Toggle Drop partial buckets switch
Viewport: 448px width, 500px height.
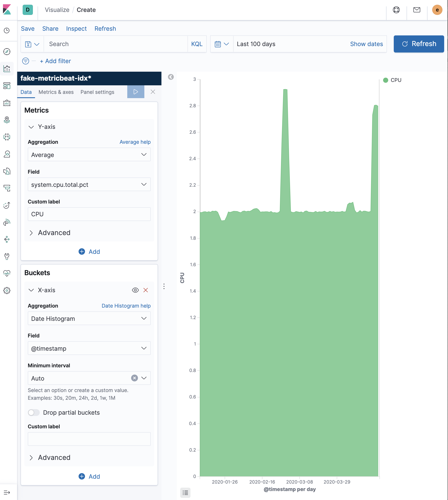34,413
